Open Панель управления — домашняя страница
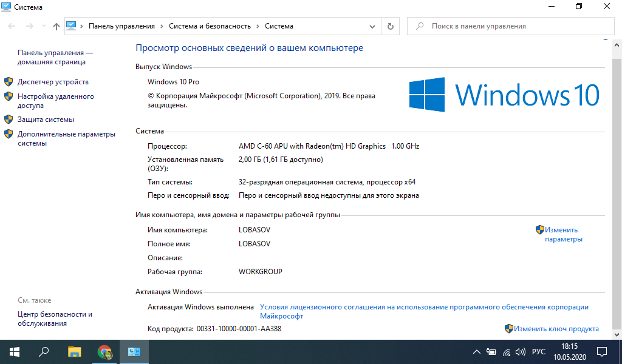Viewport: 622px width, 364px height. 55,58
